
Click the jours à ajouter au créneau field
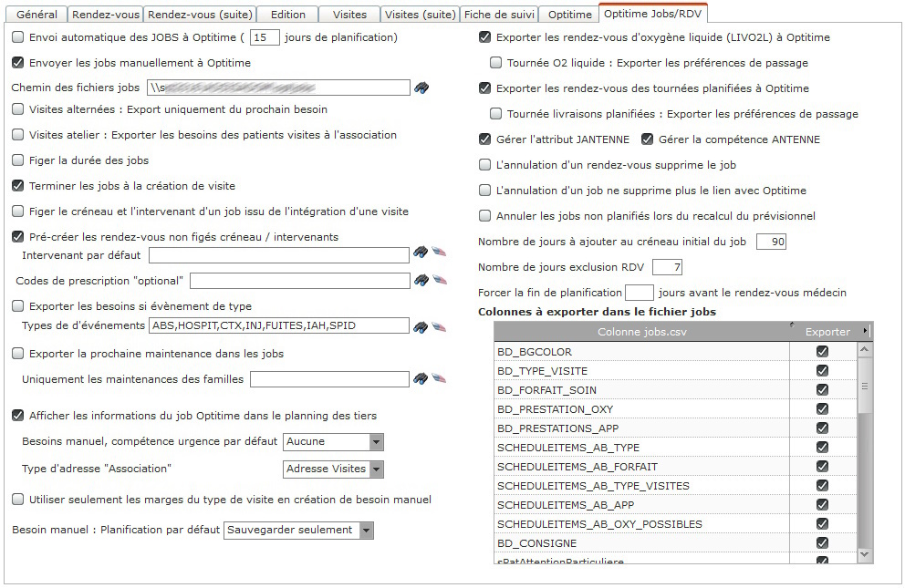(771, 242)
